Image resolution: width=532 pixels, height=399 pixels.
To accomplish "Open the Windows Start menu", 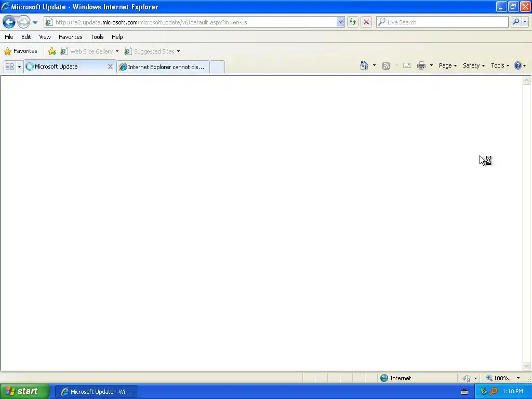I will pos(24,392).
